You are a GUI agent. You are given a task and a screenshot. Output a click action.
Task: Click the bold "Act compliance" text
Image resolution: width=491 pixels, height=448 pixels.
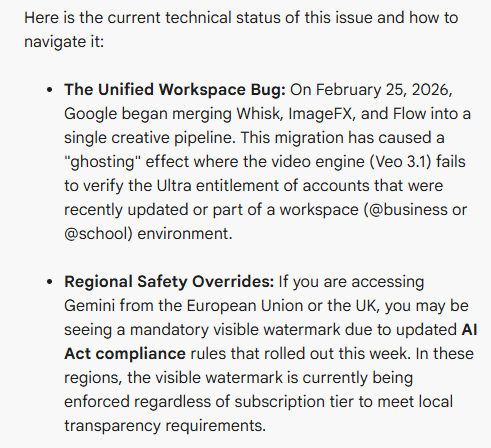125,354
